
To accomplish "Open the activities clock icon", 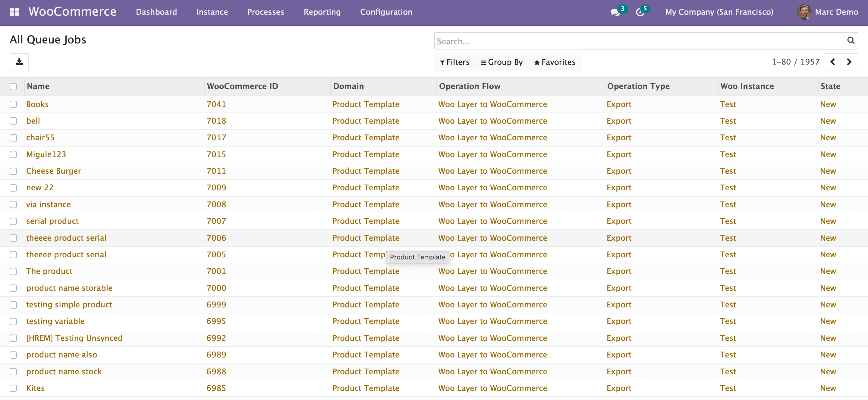I will pos(640,12).
